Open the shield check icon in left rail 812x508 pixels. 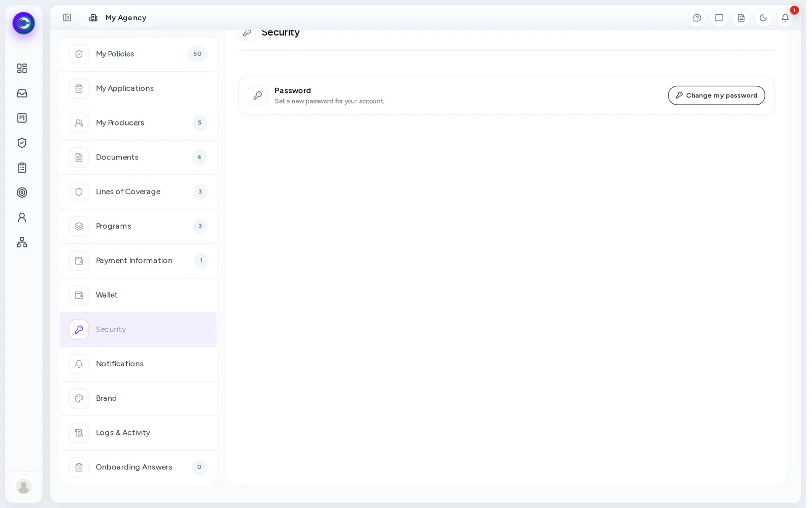22,143
